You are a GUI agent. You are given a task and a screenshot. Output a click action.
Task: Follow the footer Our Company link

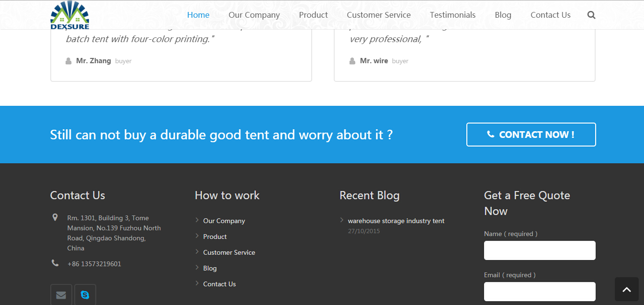click(224, 221)
